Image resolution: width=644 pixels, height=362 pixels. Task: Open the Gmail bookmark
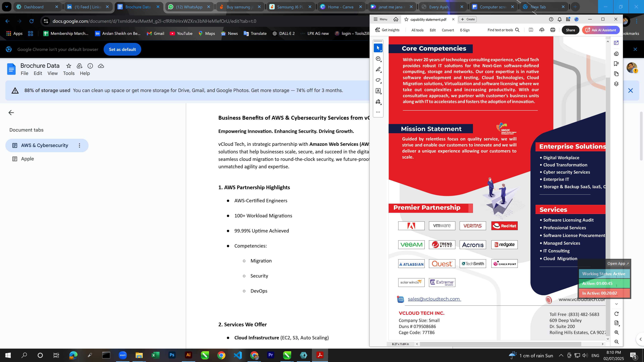155,34
